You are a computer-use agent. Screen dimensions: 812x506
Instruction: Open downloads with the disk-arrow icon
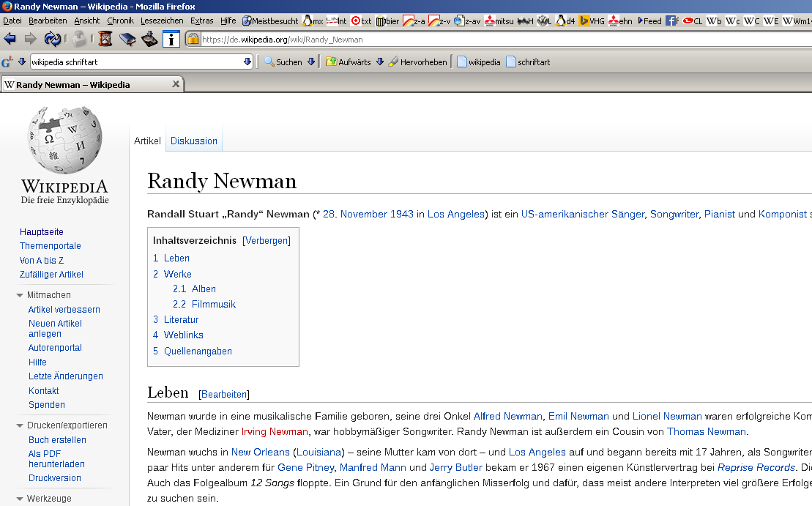(x=149, y=39)
